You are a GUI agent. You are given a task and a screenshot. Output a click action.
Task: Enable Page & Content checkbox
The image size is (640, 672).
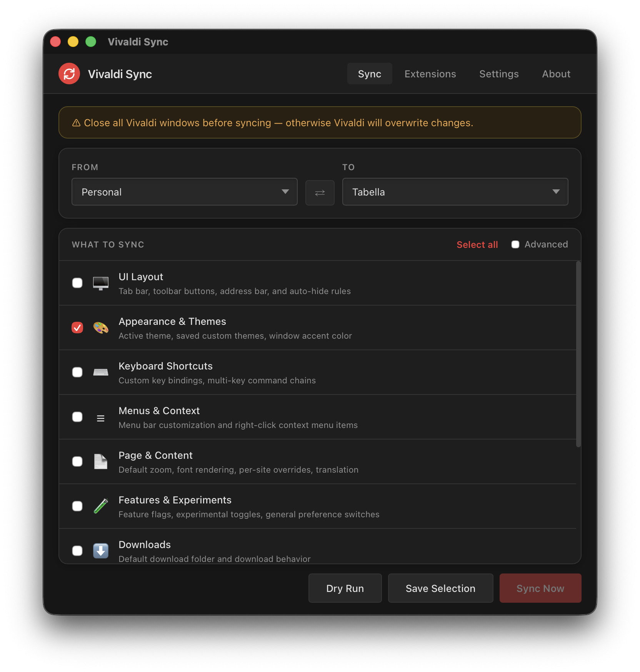point(77,461)
